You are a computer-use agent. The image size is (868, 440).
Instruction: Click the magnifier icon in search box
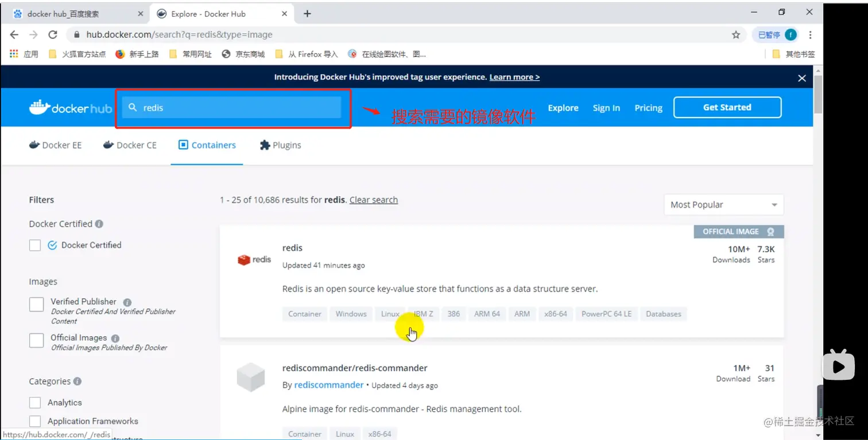[x=133, y=107]
